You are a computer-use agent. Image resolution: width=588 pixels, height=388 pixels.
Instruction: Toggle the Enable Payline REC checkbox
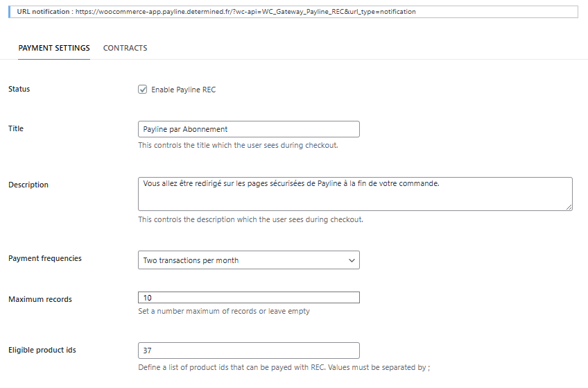(143, 90)
